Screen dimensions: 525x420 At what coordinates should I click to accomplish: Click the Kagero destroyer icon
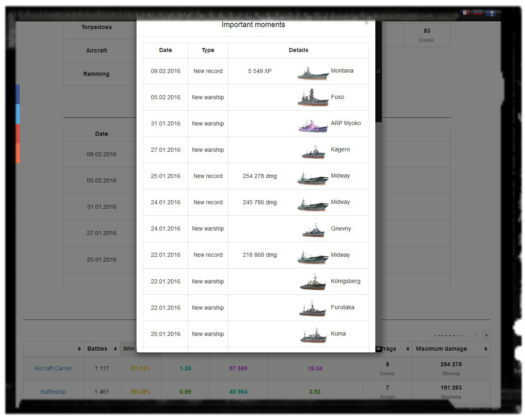(x=313, y=152)
